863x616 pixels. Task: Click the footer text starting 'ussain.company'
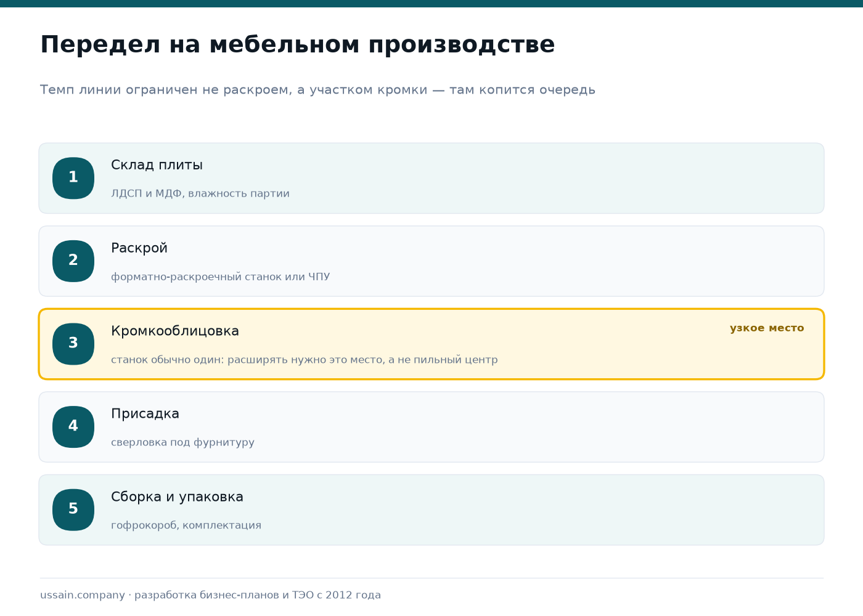pyautogui.click(x=210, y=595)
